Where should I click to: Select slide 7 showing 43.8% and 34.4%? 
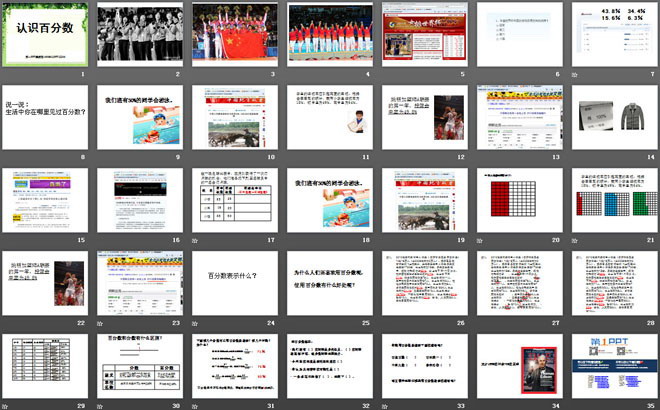(615, 34)
